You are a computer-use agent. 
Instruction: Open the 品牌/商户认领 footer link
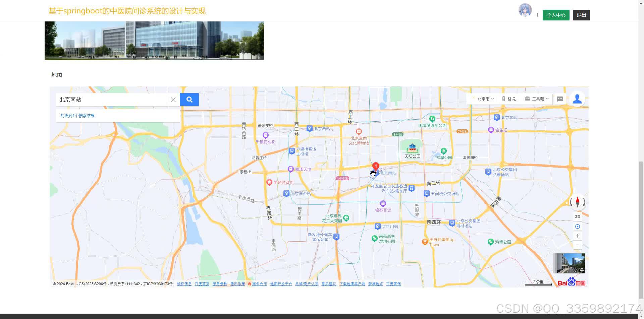click(307, 284)
